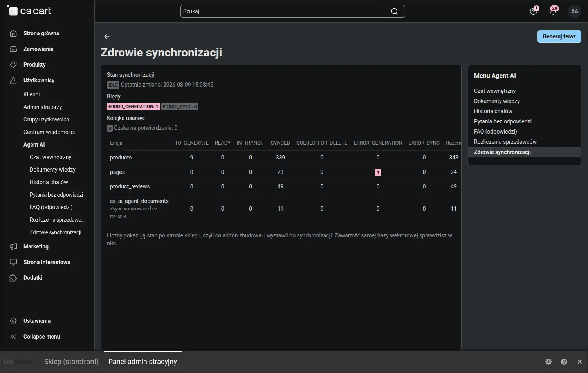Open Klienci in the sidebar
This screenshot has width=588, height=373.
click(x=31, y=94)
